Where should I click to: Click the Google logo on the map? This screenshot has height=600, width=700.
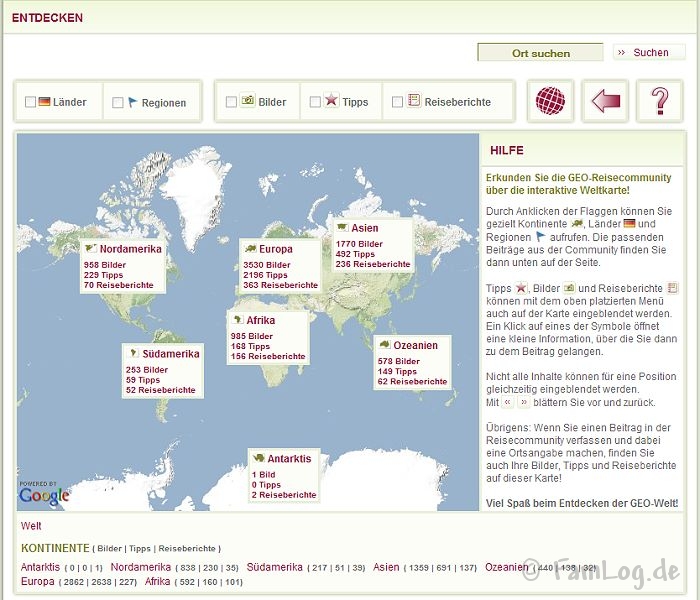tap(44, 496)
